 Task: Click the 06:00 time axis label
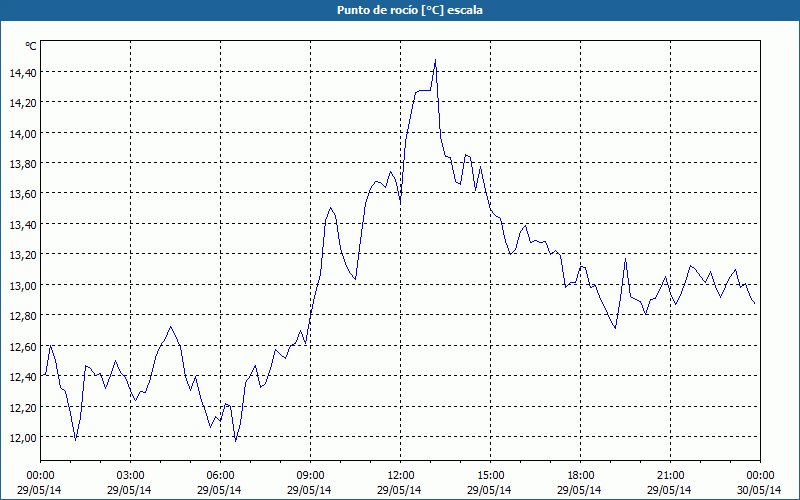coord(220,475)
